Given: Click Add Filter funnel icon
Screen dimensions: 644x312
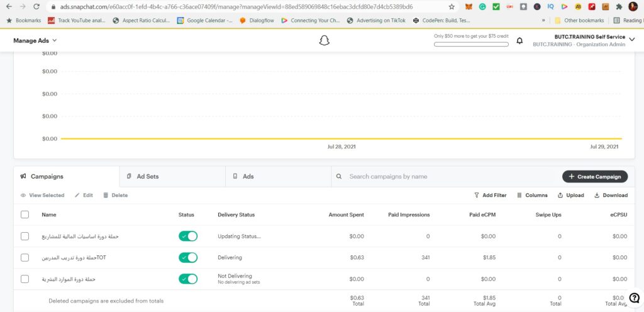Looking at the screenshot, I should pyautogui.click(x=477, y=195).
